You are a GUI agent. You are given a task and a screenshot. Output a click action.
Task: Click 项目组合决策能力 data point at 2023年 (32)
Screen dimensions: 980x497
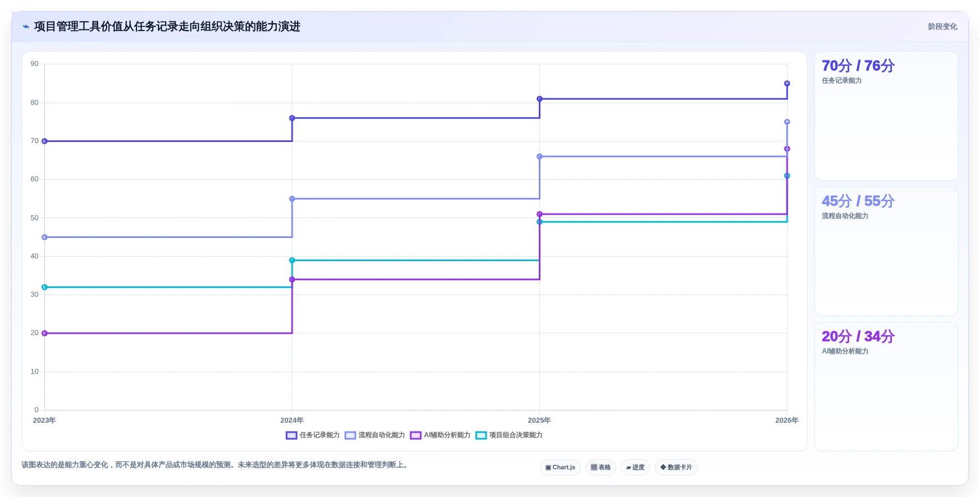pyautogui.click(x=44, y=287)
